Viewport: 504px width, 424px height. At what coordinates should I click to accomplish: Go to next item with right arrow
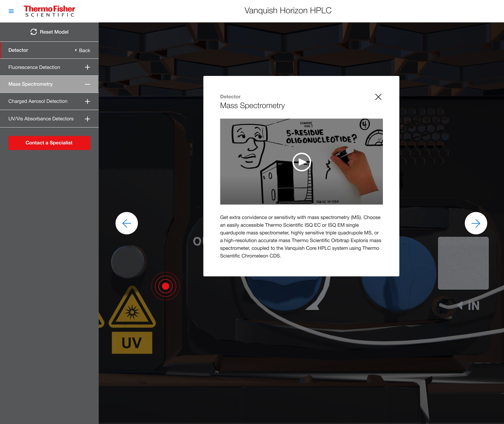coord(476,223)
